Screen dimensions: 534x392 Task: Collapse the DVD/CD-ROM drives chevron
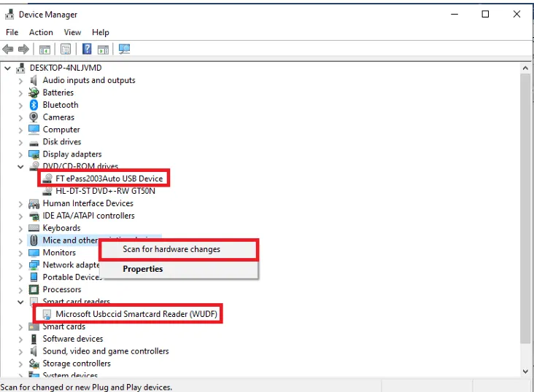pos(20,167)
